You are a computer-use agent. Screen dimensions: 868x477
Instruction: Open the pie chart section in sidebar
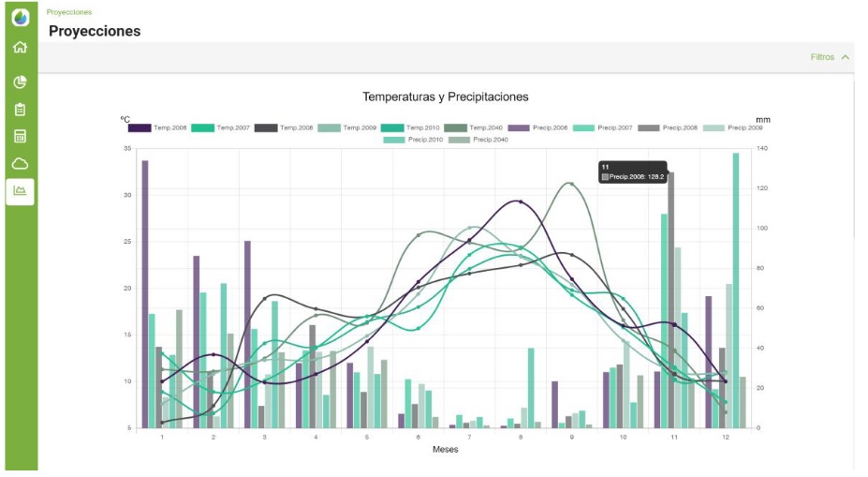(20, 82)
